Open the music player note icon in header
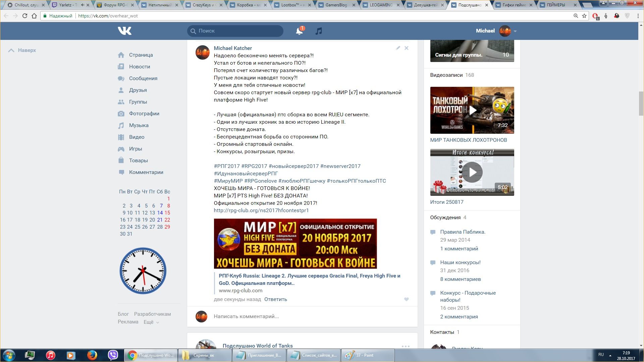The image size is (644, 362). [x=319, y=31]
